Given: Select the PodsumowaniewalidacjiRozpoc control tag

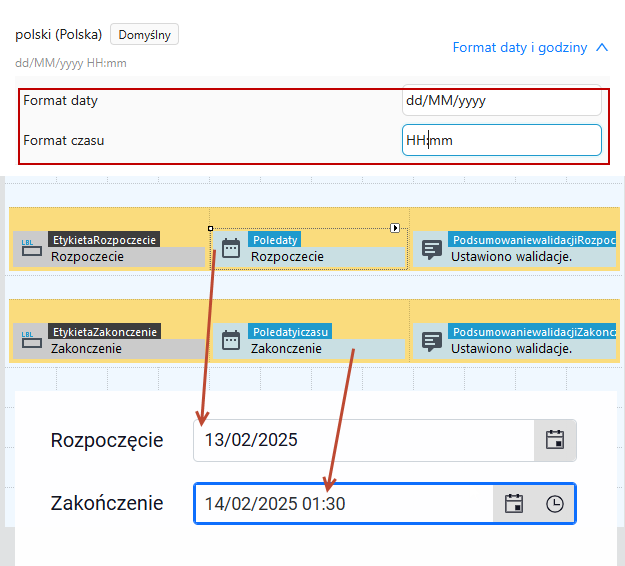Looking at the screenshot, I should coord(532,240).
